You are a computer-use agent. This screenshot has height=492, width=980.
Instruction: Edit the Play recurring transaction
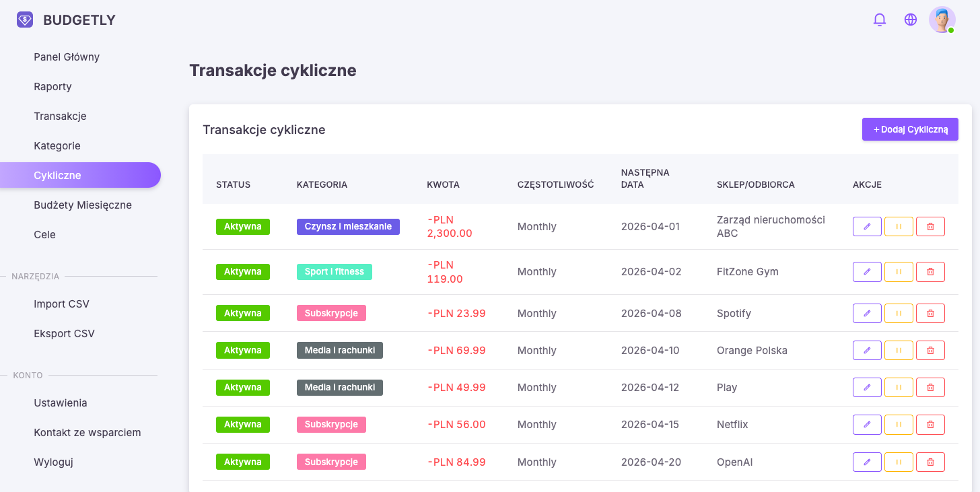click(x=867, y=388)
